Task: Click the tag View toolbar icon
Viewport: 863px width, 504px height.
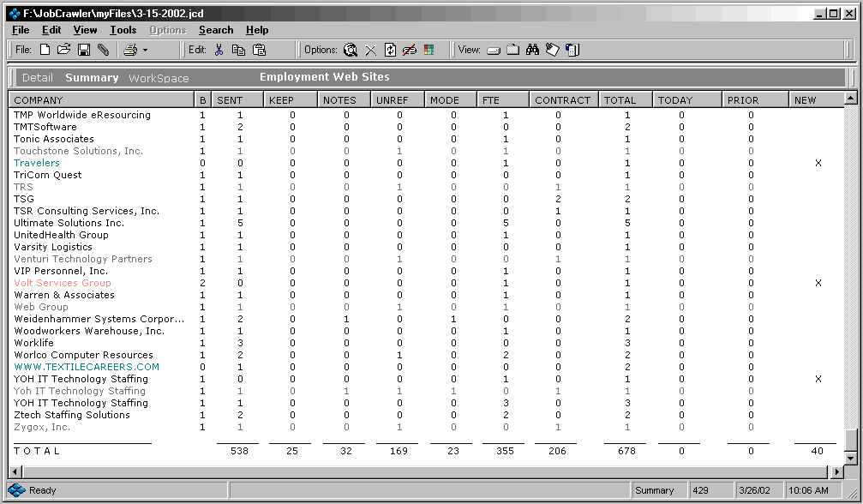Action: [x=552, y=50]
